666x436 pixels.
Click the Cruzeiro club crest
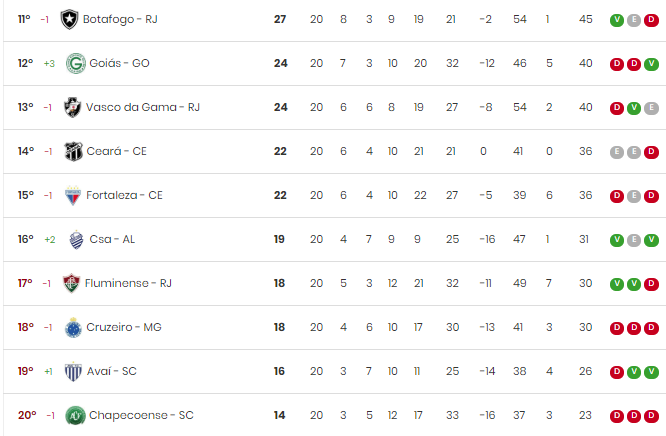tap(73, 328)
